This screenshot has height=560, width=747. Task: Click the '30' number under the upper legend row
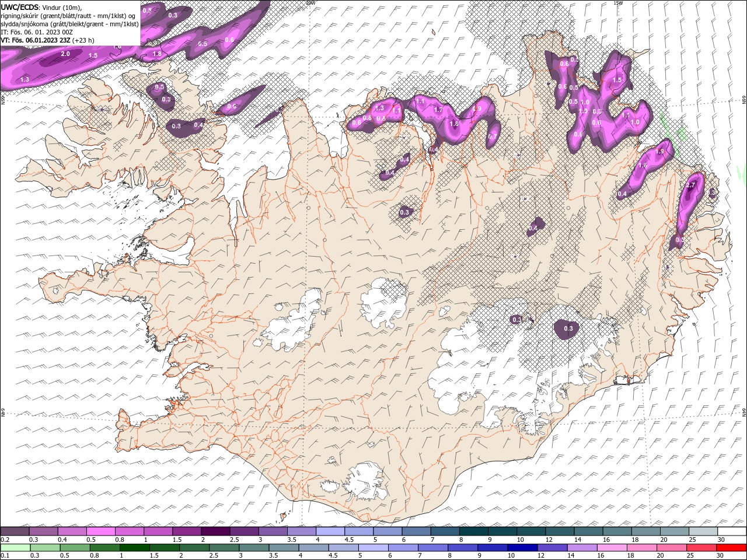pyautogui.click(x=721, y=540)
